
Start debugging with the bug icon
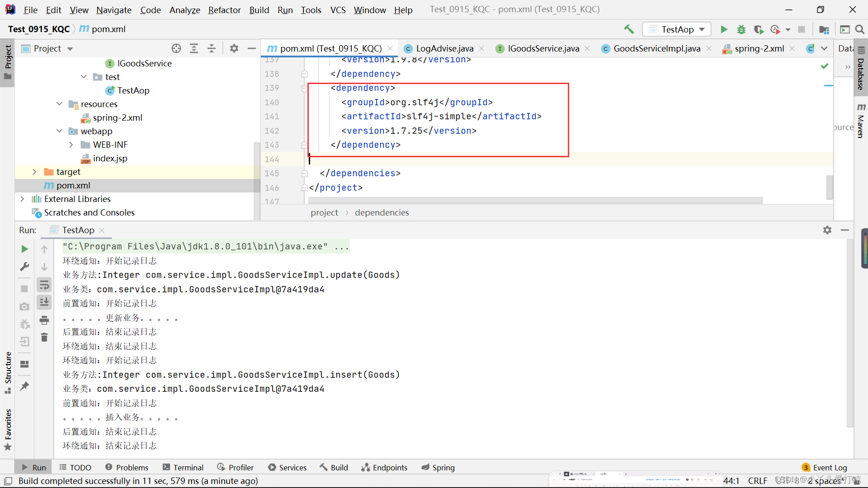741,29
